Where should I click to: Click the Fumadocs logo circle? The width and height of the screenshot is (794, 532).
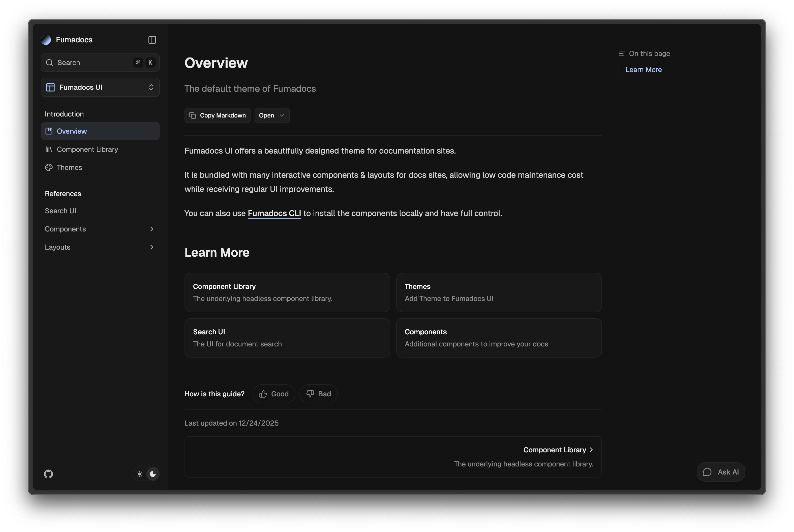[46, 40]
